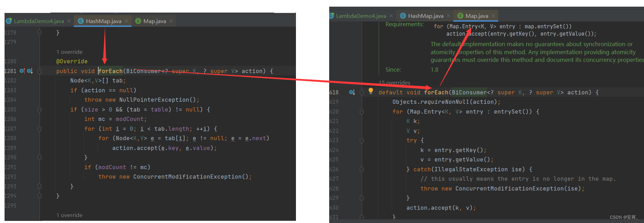Click the overridden gutter icon at line 618

click(352, 92)
